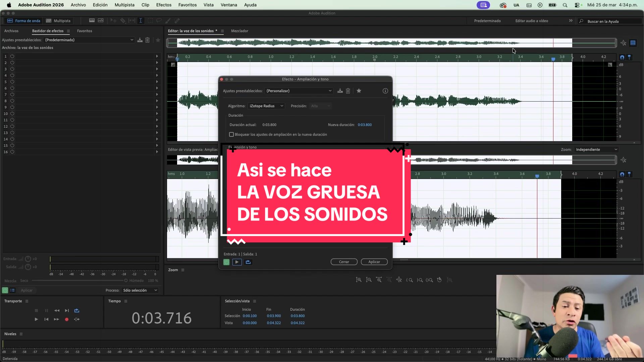Show the spectral pitch display
This screenshot has width=644, height=362.
point(101,21)
